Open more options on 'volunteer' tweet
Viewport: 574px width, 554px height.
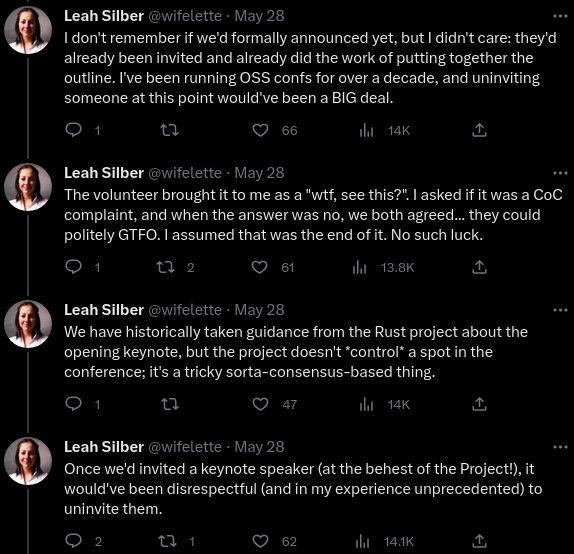click(560, 173)
